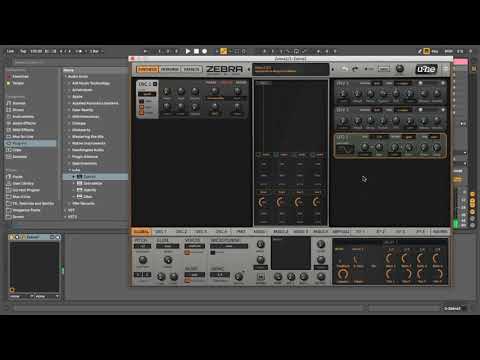Open Key mapping mode
Image resolution: width=480 pixels, height=360 pixels.
(x=435, y=51)
